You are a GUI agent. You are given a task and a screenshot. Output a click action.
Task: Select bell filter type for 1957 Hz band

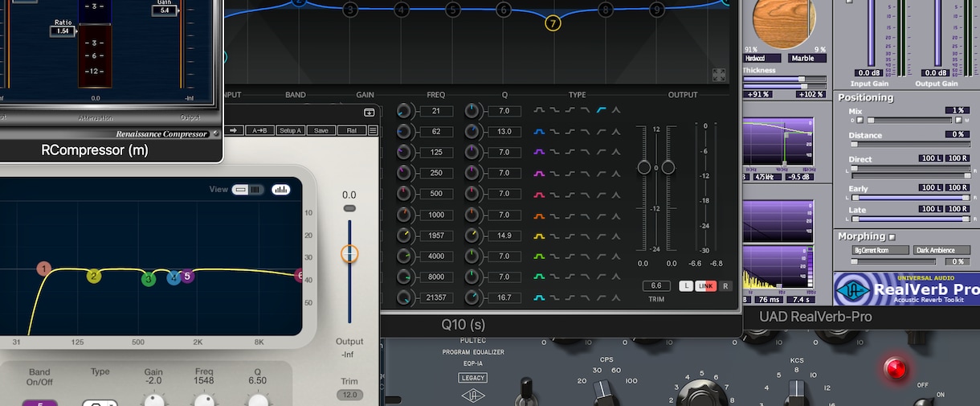pyautogui.click(x=540, y=236)
